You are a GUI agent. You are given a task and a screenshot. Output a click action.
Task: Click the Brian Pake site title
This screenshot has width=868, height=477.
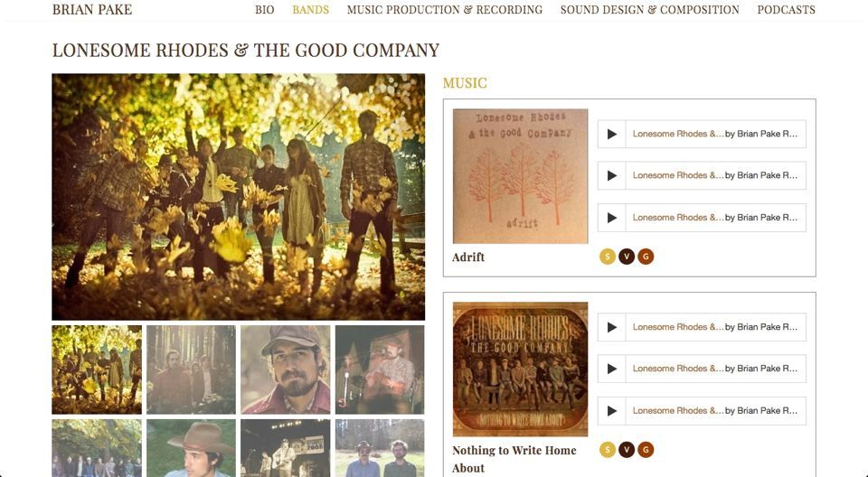pyautogui.click(x=92, y=9)
